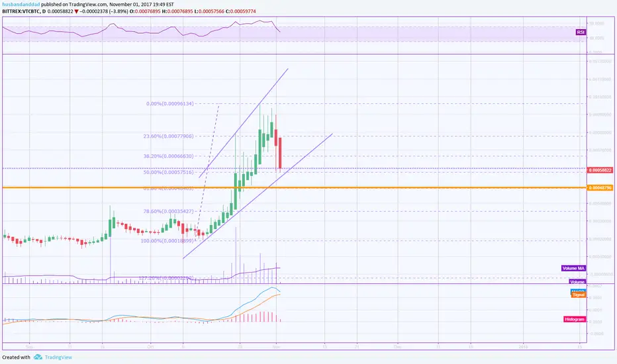The height and width of the screenshot is (364, 617).
Task: Open the husbandanddad author link
Action: [21, 5]
